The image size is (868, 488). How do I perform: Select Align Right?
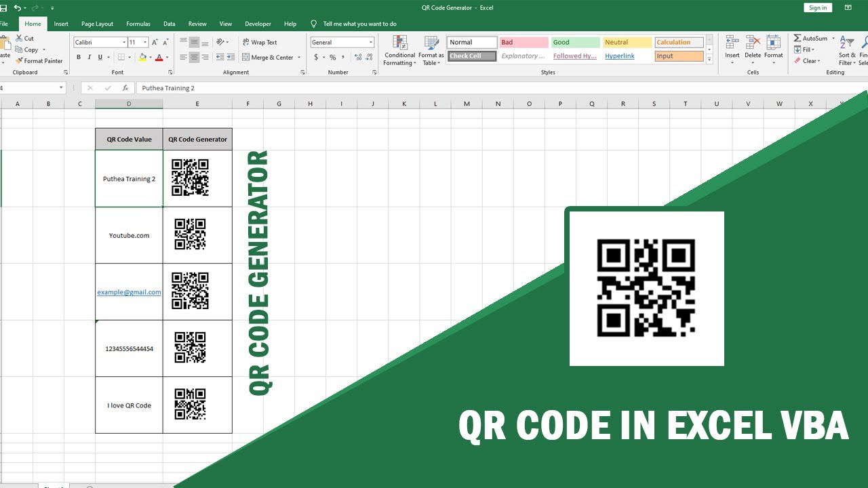[x=205, y=58]
